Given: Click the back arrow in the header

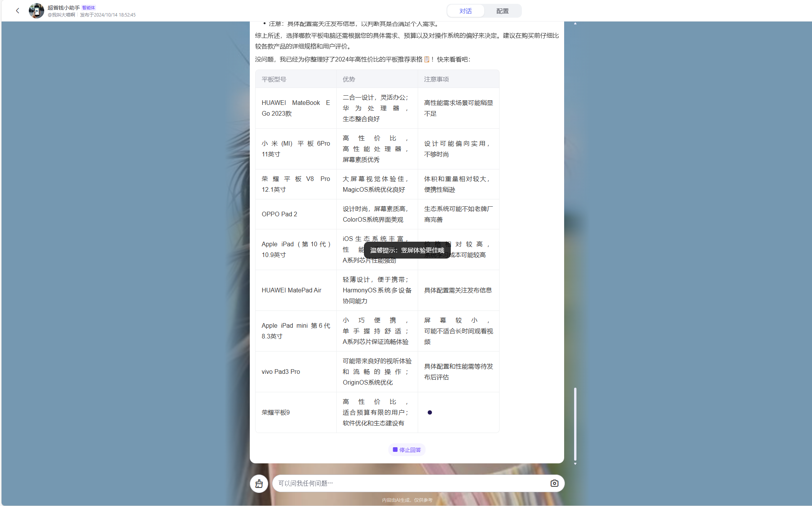Looking at the screenshot, I should tap(18, 10).
